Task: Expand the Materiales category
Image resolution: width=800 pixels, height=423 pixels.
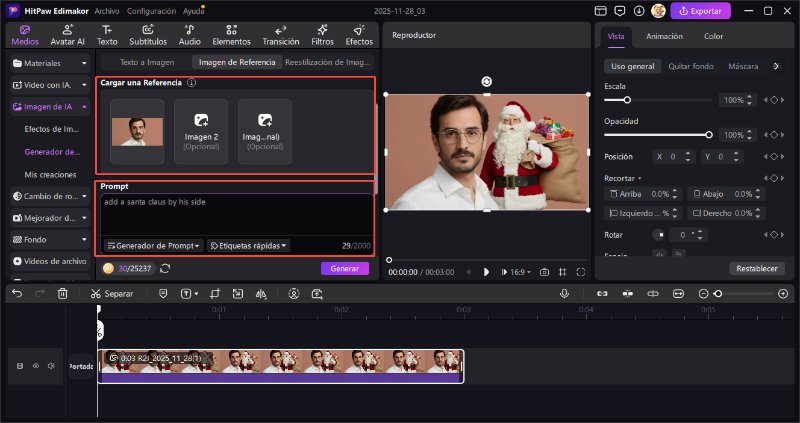Action: pos(50,63)
